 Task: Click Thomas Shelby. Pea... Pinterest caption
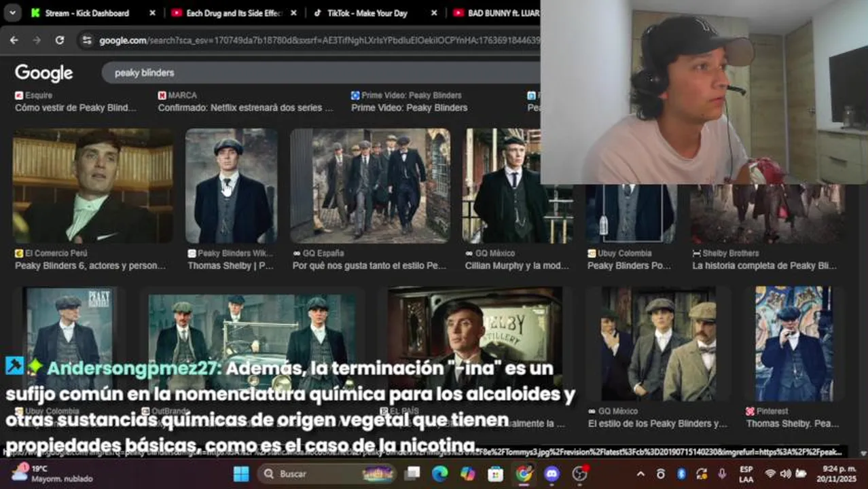tap(793, 423)
